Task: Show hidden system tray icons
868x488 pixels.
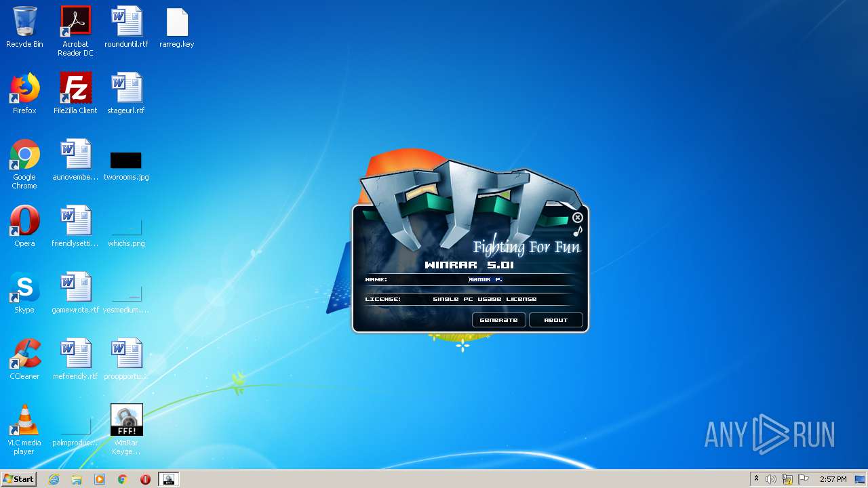Action: pyautogui.click(x=756, y=479)
